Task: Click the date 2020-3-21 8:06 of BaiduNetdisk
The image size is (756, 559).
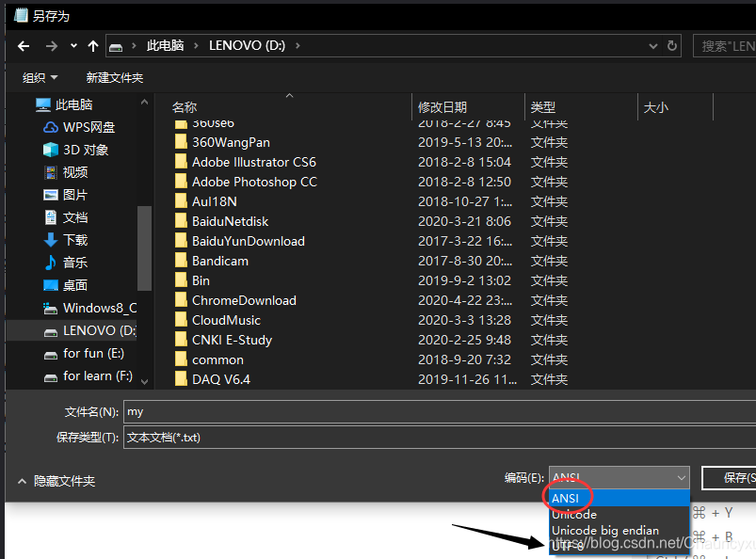Action: point(464,221)
